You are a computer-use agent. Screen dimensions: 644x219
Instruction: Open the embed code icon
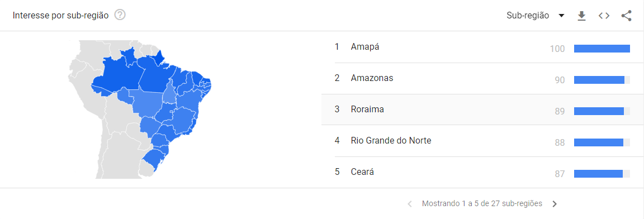click(604, 16)
